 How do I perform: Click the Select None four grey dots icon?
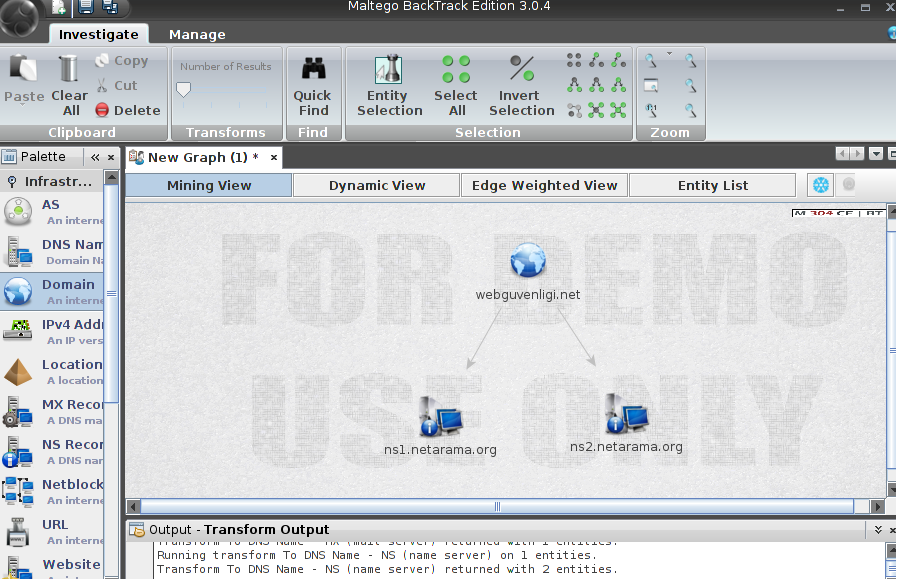coord(574,60)
